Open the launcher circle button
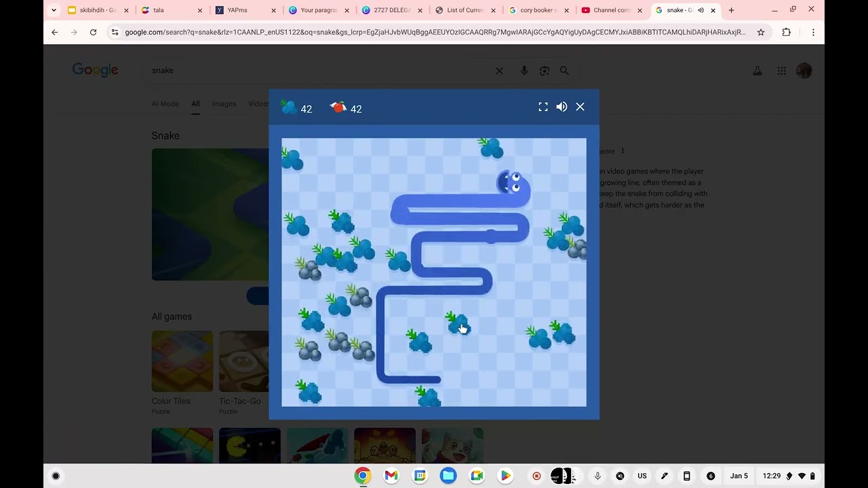Image resolution: width=868 pixels, height=488 pixels. pyautogui.click(x=56, y=476)
